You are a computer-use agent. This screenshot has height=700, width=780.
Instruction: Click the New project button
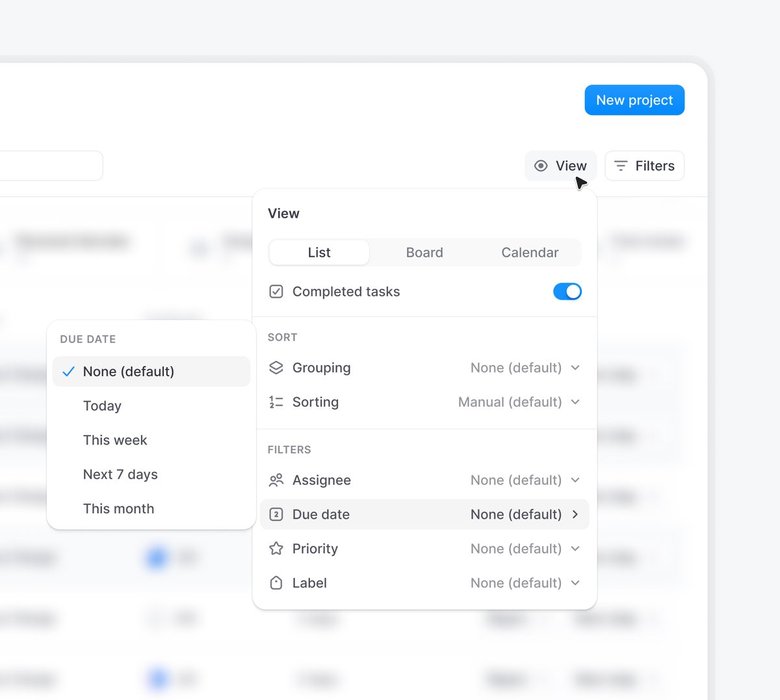point(634,100)
